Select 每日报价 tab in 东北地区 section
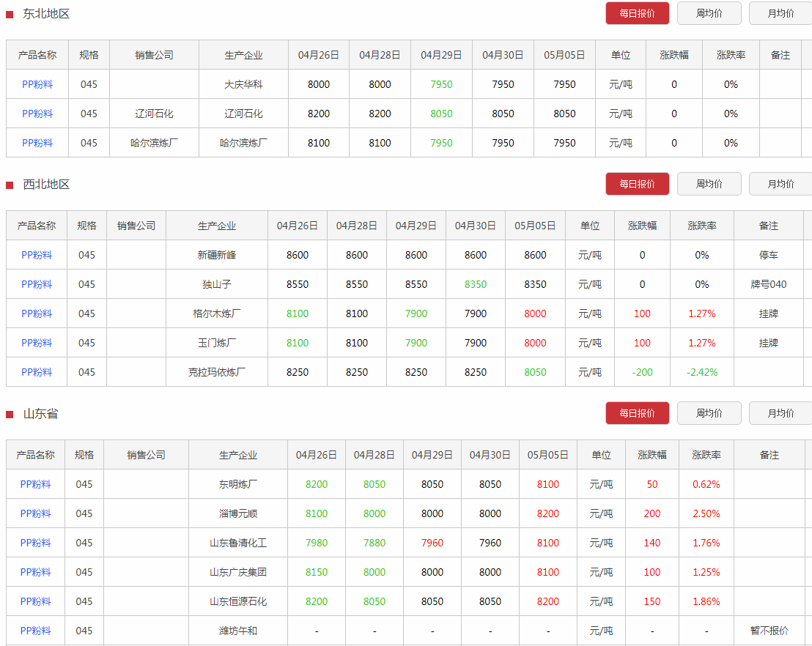 click(x=637, y=13)
